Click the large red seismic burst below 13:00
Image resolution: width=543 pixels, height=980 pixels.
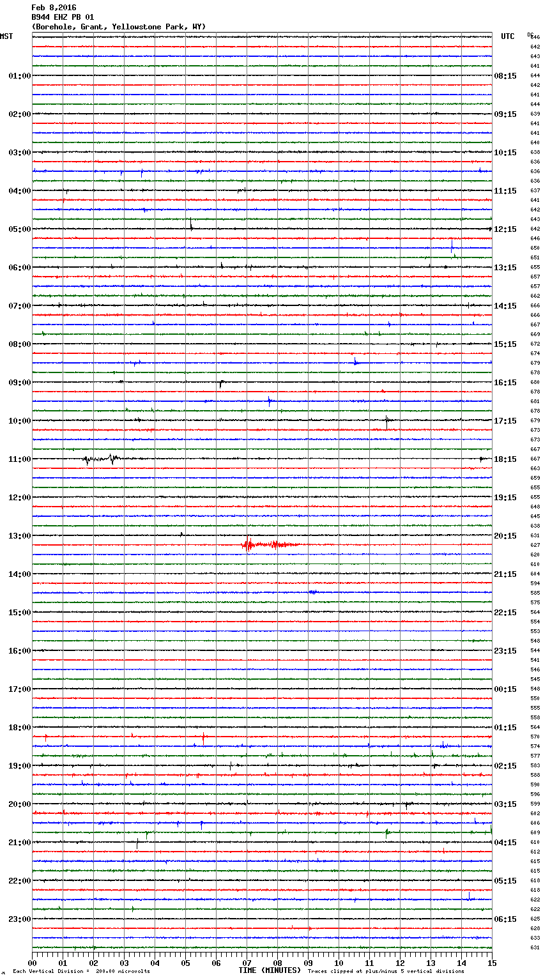[x=270, y=545]
